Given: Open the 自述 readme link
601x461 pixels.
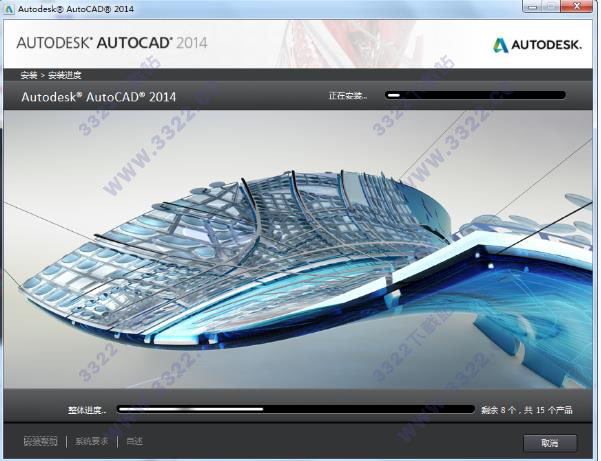Looking at the screenshot, I should click(x=135, y=441).
